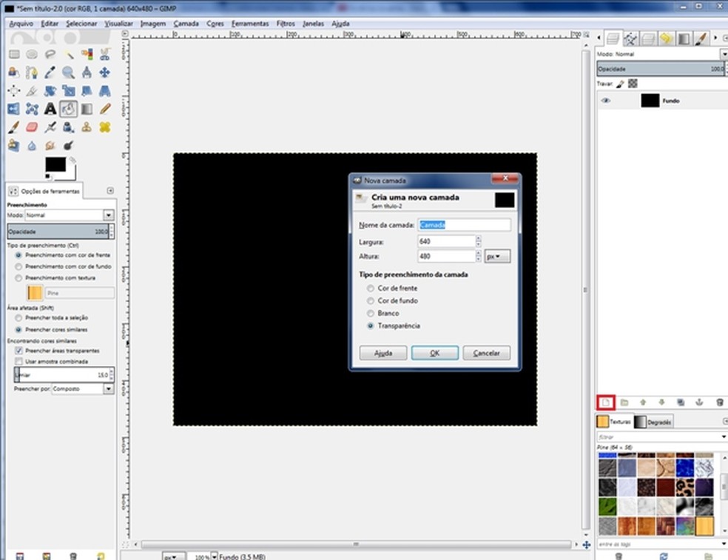Uncheck Preencher áreas transparentes
728x560 pixels.
click(19, 351)
